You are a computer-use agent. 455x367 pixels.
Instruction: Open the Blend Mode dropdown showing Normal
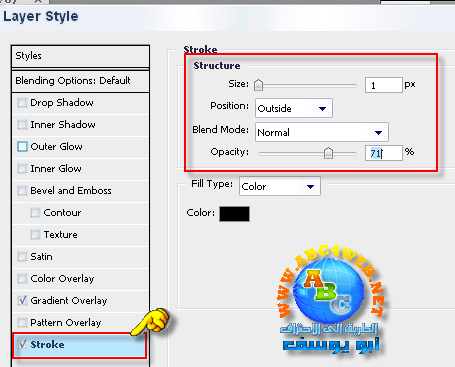pyautogui.click(x=322, y=132)
